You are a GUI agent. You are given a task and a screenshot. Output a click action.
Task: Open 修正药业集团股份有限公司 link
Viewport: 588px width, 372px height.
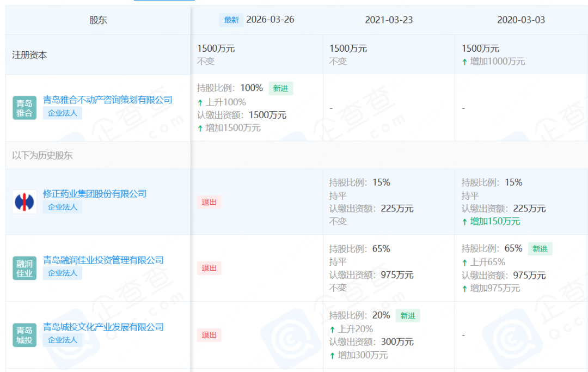(x=95, y=194)
